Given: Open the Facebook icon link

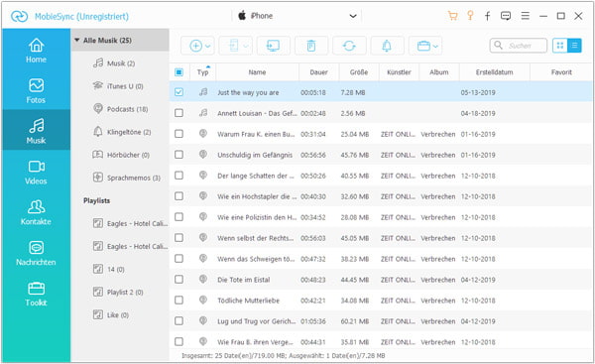Looking at the screenshot, I should click(x=488, y=16).
